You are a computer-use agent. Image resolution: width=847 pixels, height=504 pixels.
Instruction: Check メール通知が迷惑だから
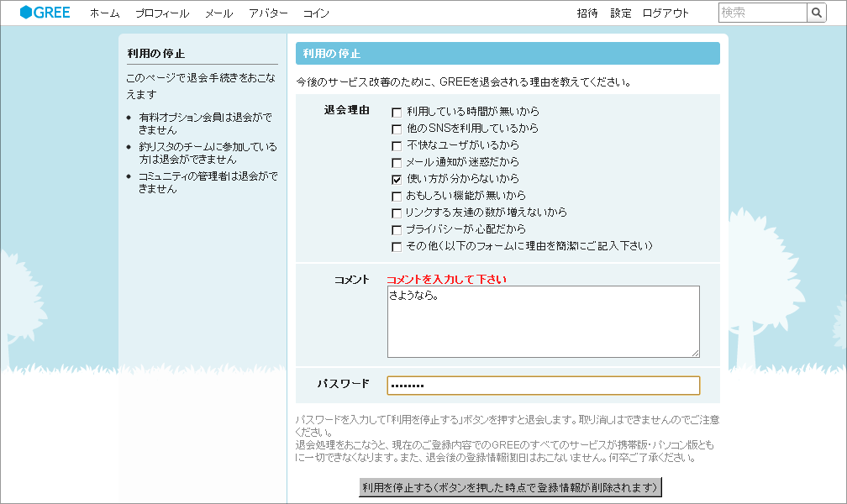click(397, 163)
